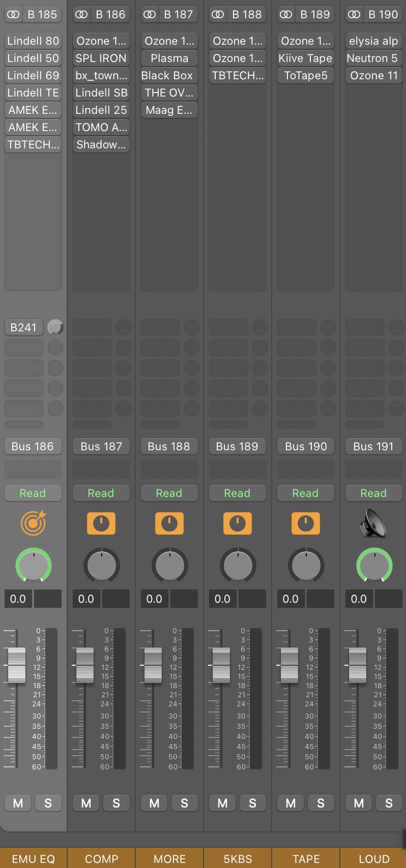406x868 pixels.
Task: Mute the TAPE channel strip
Action: (291, 803)
